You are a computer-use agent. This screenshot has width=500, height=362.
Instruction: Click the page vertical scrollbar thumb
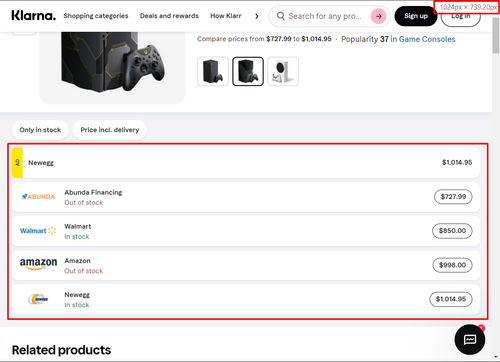(496, 35)
